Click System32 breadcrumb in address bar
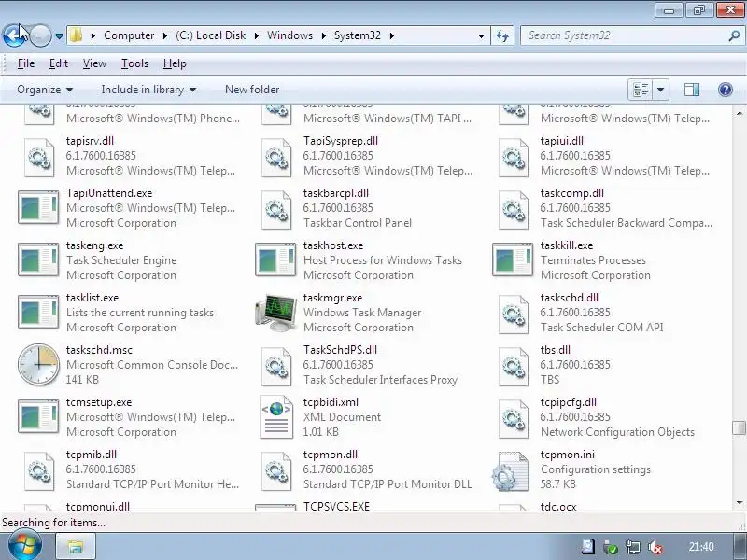Screen dimensions: 747x560 pyautogui.click(x=358, y=35)
